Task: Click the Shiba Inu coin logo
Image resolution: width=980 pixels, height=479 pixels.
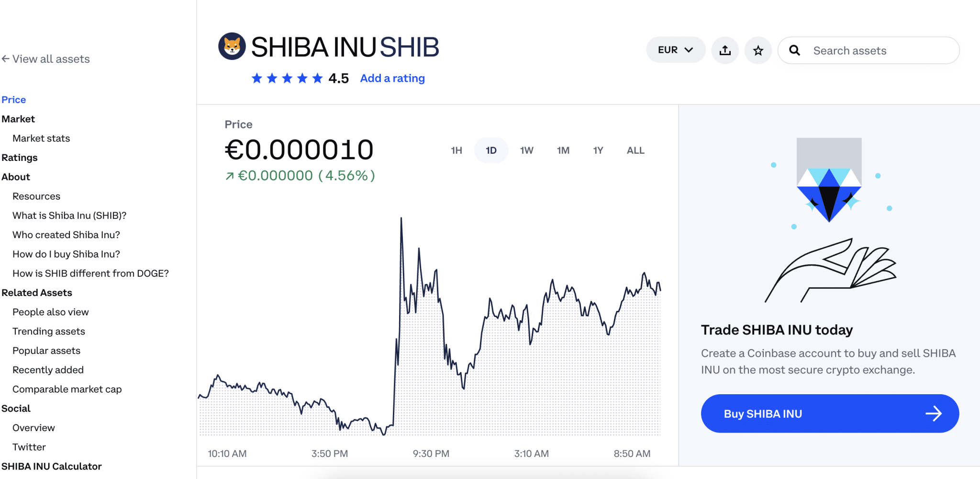Action: coord(232,46)
